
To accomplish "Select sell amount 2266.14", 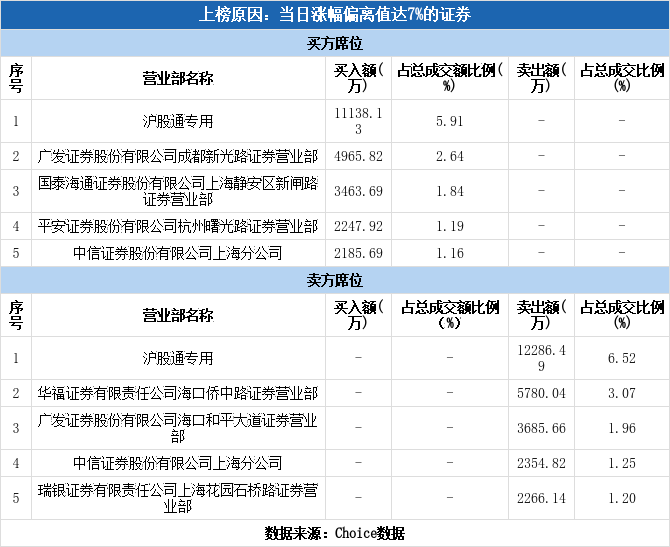I will 541,498.
